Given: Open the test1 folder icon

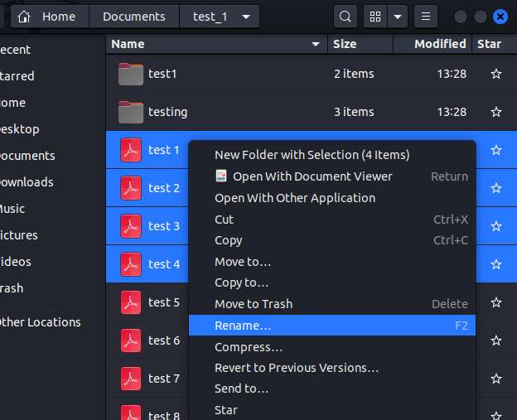Looking at the screenshot, I should pyautogui.click(x=131, y=74).
